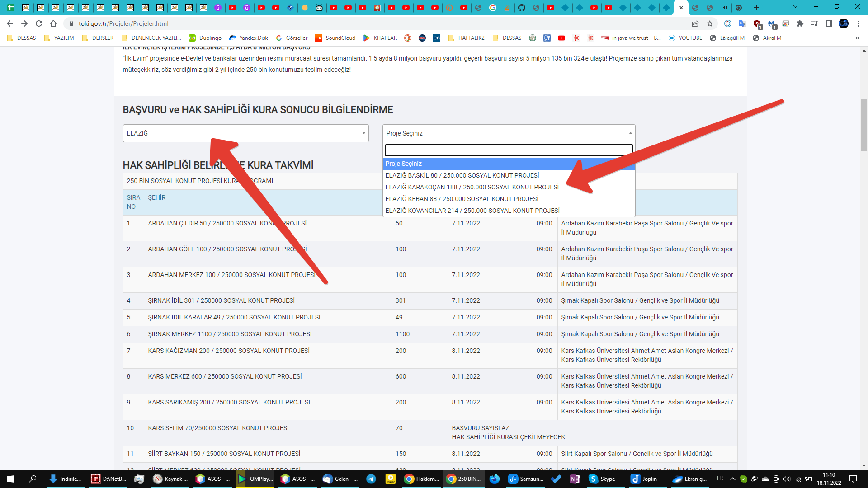The width and height of the screenshot is (868, 488).
Task: Open Windows Start menu
Action: [x=11, y=479]
